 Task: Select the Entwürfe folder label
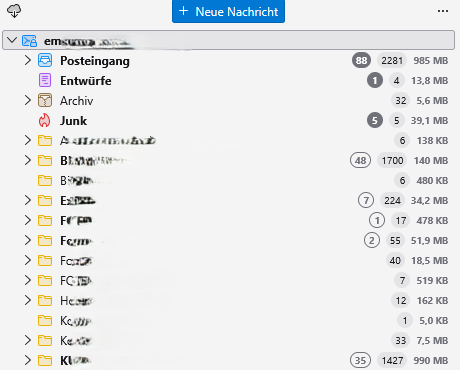click(86, 81)
